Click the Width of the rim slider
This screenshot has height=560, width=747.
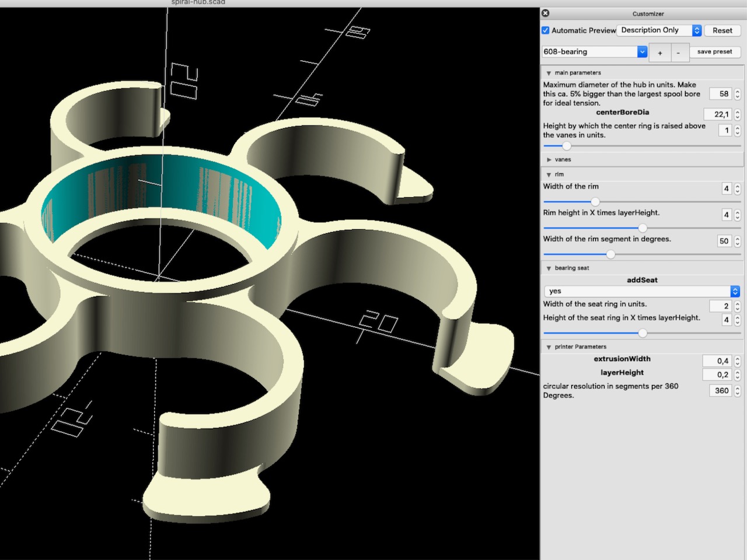point(642,202)
